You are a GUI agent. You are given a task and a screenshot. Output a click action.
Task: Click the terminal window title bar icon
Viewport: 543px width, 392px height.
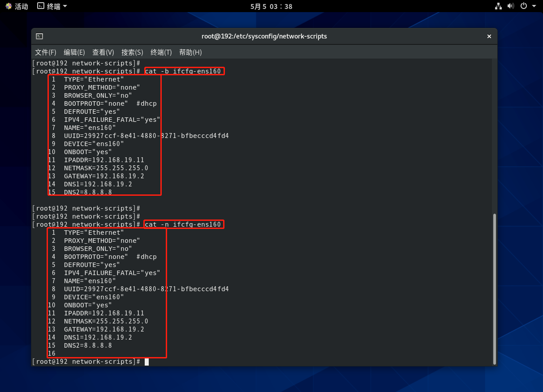(x=39, y=36)
